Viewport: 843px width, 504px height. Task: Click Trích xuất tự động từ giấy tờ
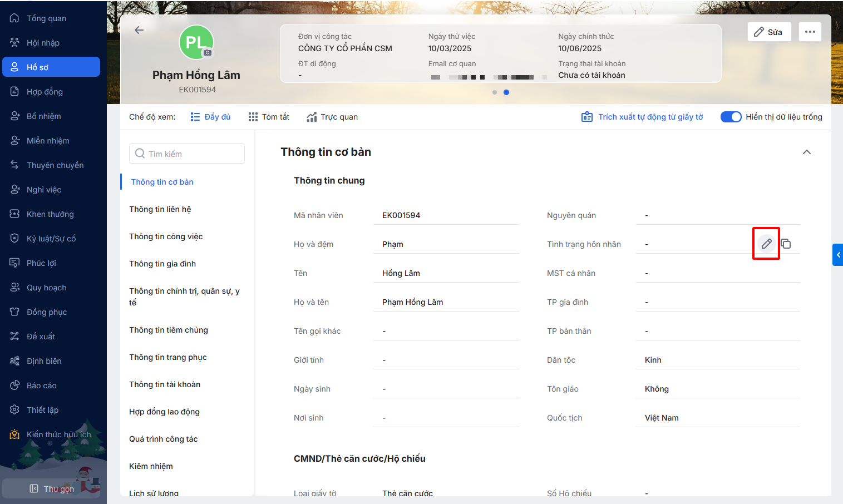coord(643,117)
